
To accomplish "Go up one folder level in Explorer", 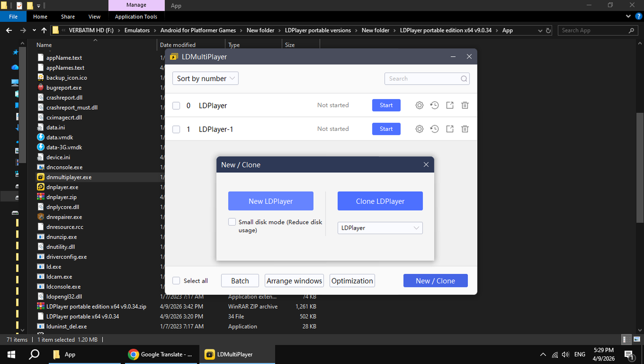I will pyautogui.click(x=44, y=30).
